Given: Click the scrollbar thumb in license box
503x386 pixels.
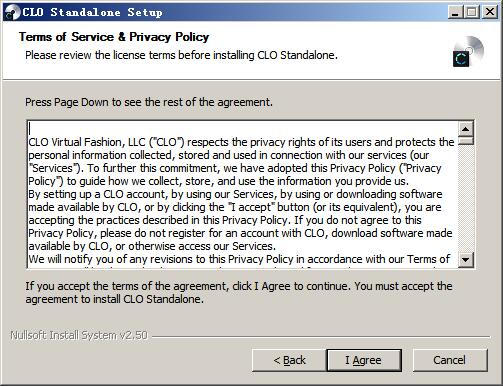Looking at the screenshot, I should click(x=466, y=140).
